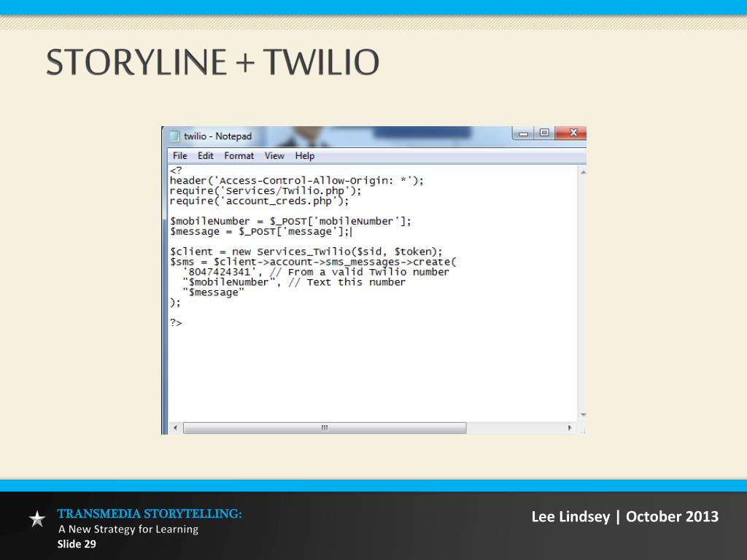
Task: Open the Edit menu in Notepad
Action: pyautogui.click(x=205, y=156)
